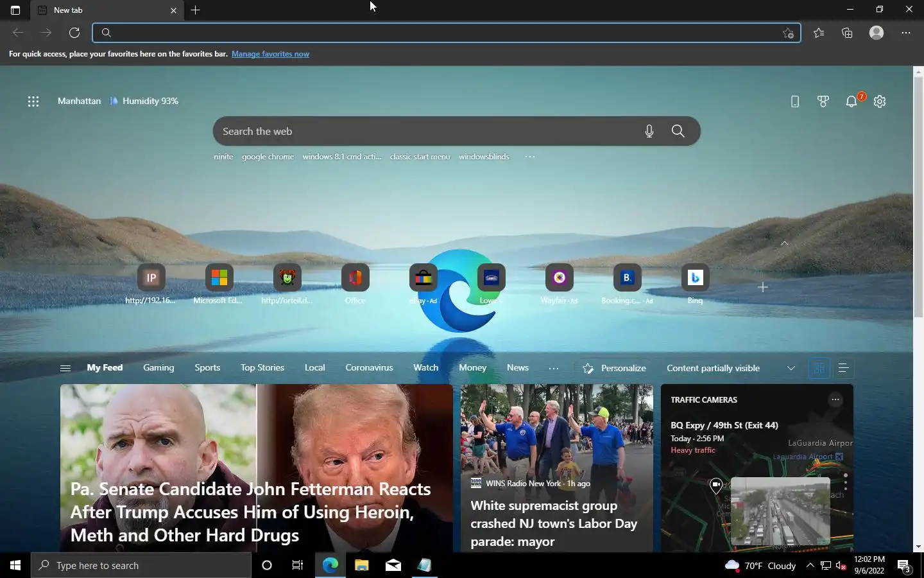Open the Microsoft Edge quick link tile
The image size is (924, 578).
[219, 284]
